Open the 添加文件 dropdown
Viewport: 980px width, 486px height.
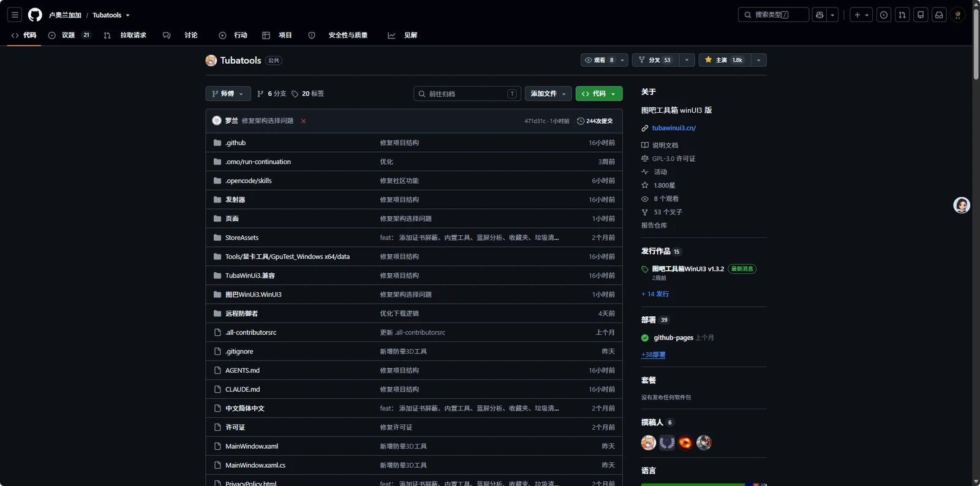[548, 94]
